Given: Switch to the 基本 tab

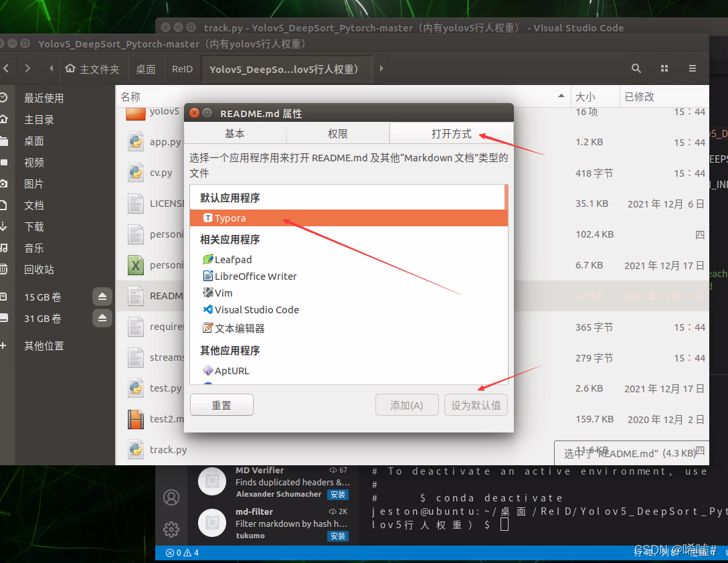Looking at the screenshot, I should (x=235, y=134).
